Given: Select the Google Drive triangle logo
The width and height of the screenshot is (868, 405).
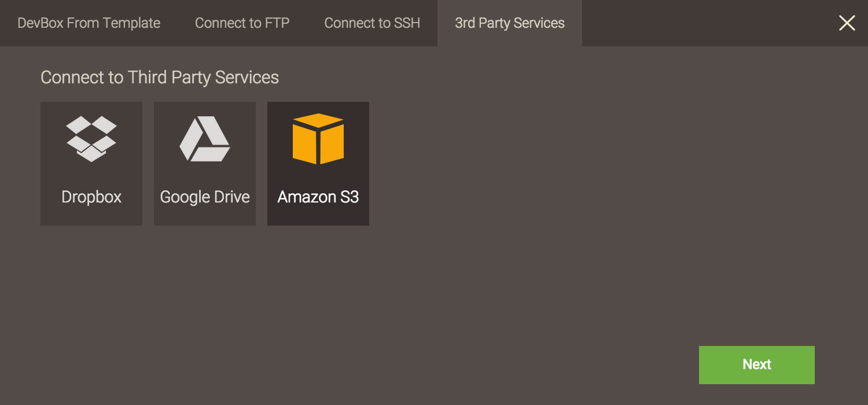Looking at the screenshot, I should 205,139.
